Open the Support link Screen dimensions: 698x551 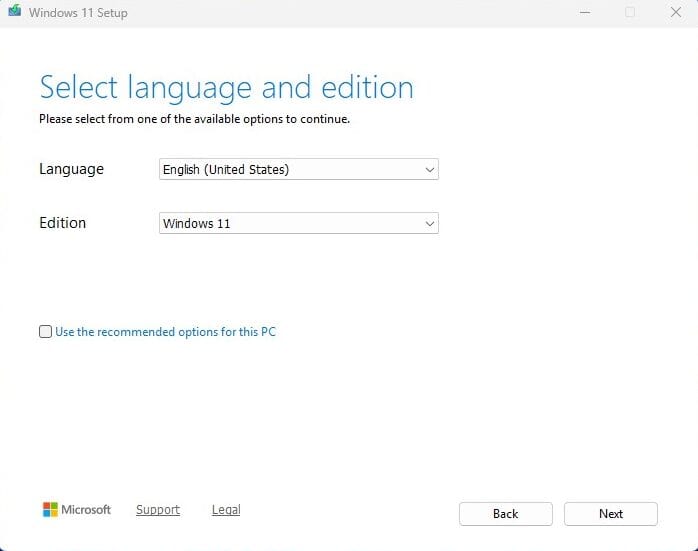tap(158, 510)
